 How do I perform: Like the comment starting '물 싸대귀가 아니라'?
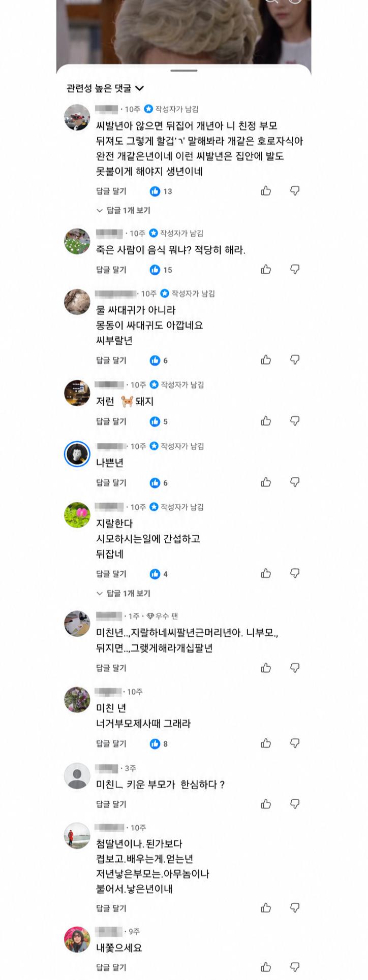click(266, 360)
